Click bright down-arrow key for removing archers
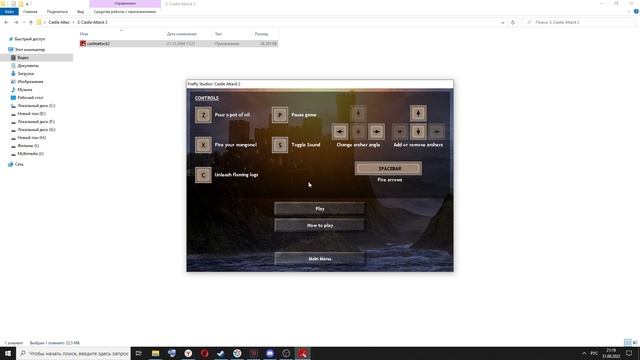640x360 pixels. coord(418,131)
